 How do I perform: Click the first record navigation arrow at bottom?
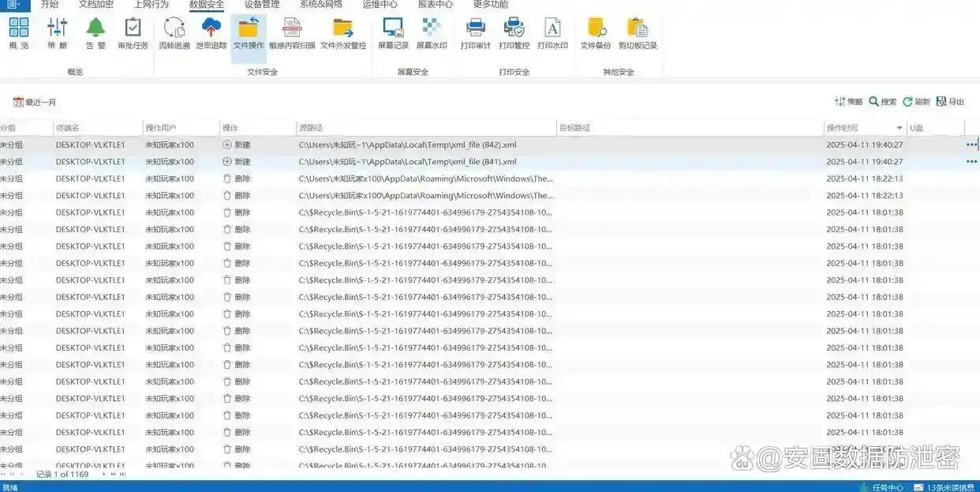(4, 474)
